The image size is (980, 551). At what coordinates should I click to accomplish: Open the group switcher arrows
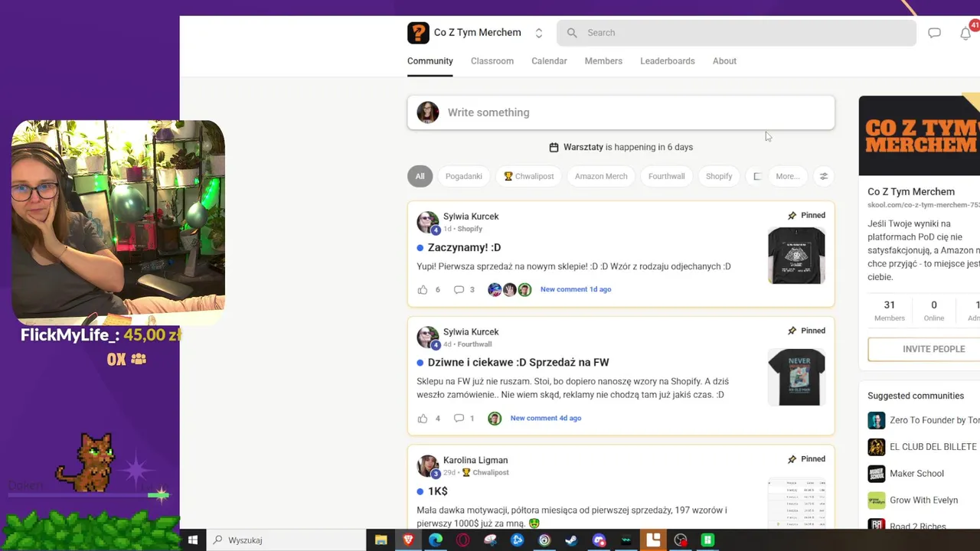click(538, 33)
